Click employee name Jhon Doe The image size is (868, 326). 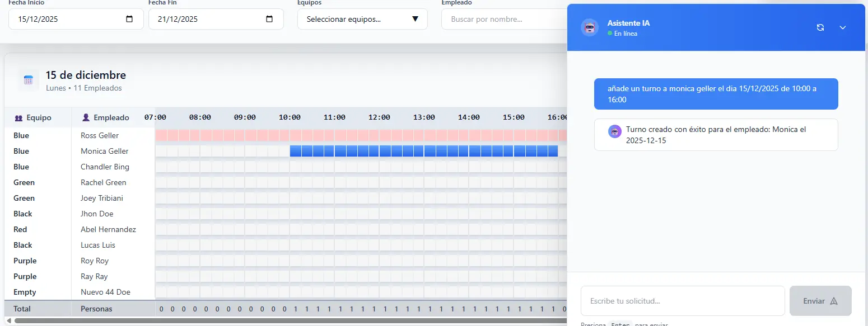97,214
